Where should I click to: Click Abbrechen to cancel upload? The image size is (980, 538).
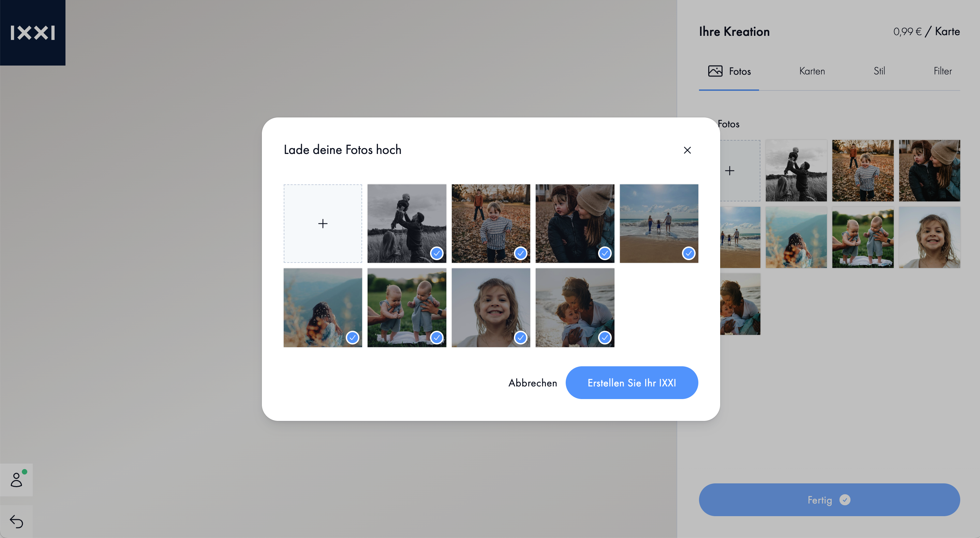(x=533, y=383)
